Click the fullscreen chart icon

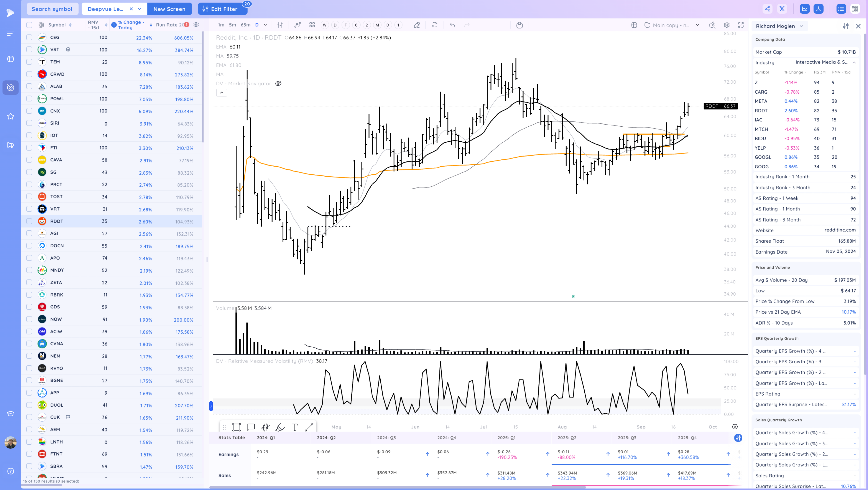741,25
